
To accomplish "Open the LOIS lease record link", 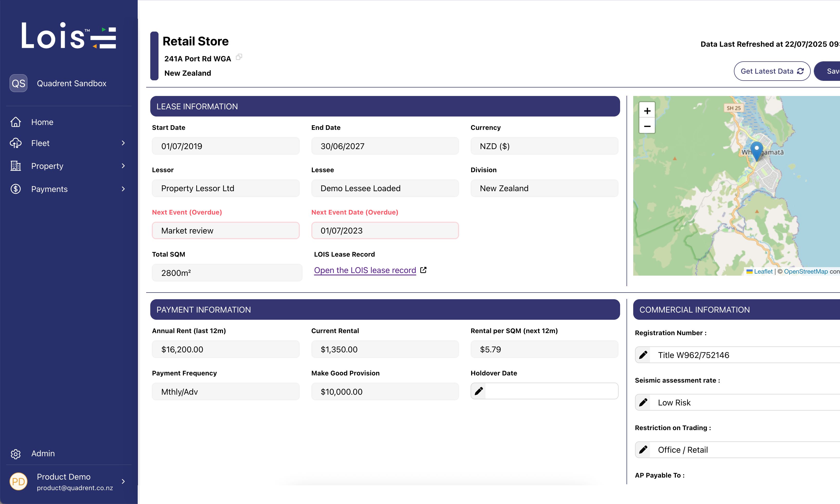I will [x=365, y=270].
